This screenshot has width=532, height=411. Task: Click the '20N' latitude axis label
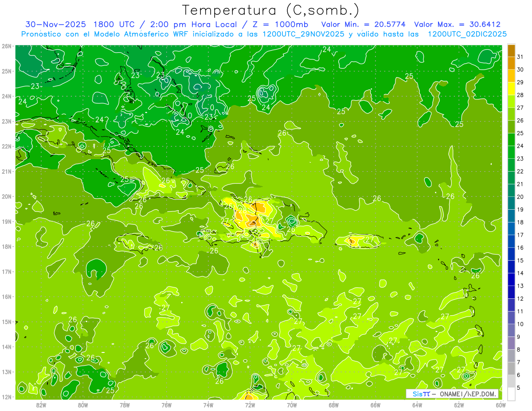7,196
